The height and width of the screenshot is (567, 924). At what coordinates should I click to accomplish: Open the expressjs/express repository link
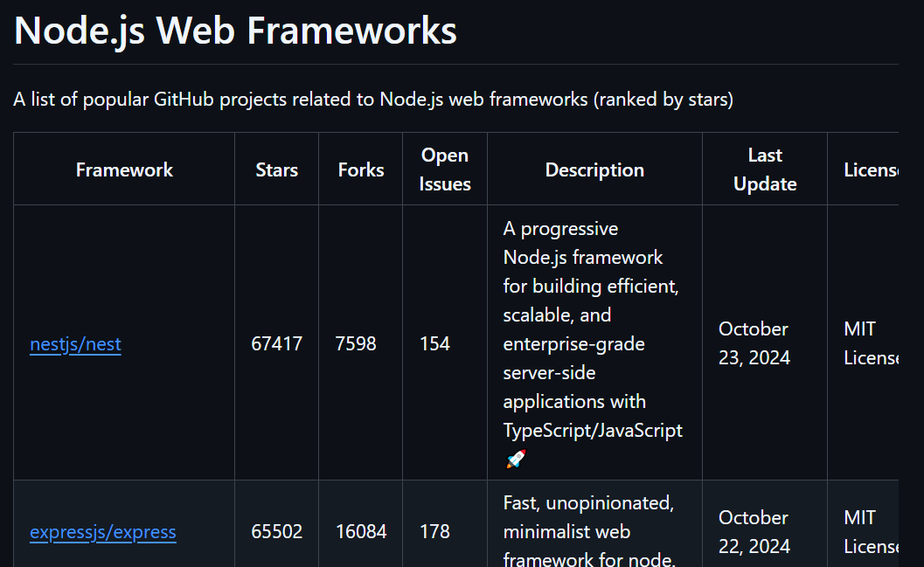103,532
